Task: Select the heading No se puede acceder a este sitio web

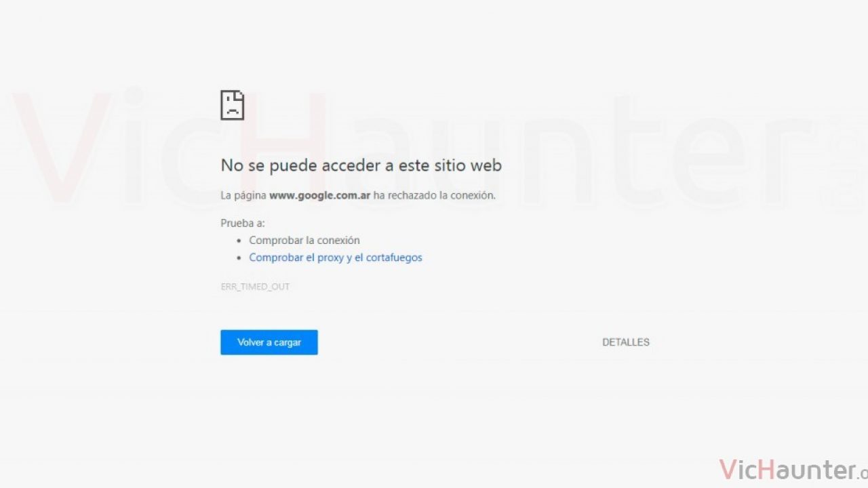Action: point(361,165)
